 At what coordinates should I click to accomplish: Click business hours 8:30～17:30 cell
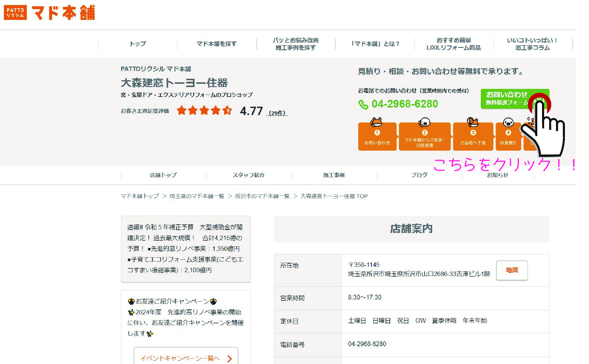click(445, 298)
